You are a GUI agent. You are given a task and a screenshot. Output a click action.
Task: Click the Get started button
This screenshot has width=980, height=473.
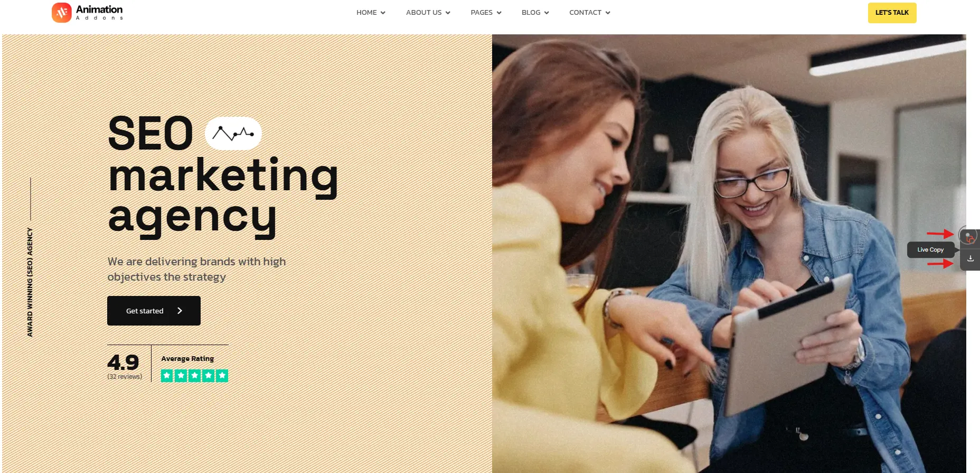[x=154, y=311]
